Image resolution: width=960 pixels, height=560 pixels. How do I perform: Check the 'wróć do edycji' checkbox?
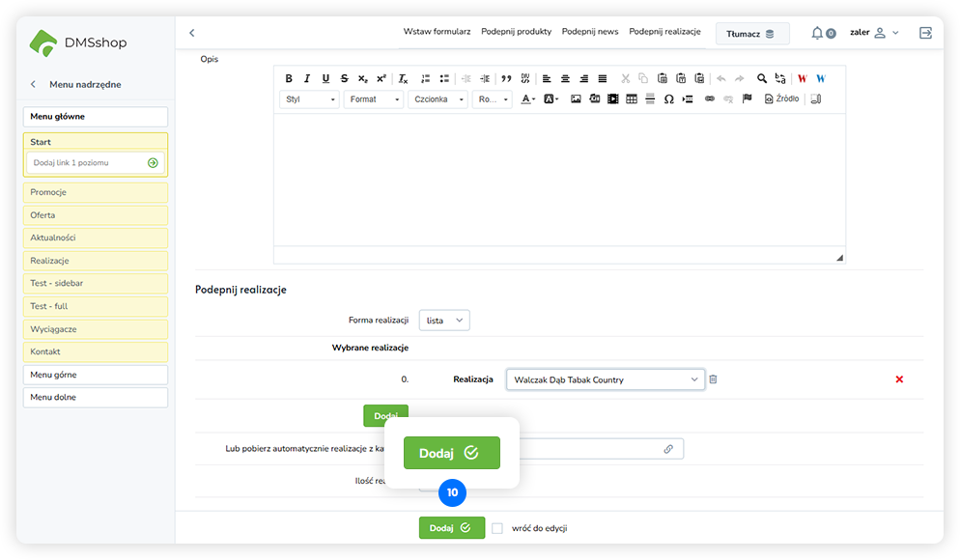tap(497, 528)
